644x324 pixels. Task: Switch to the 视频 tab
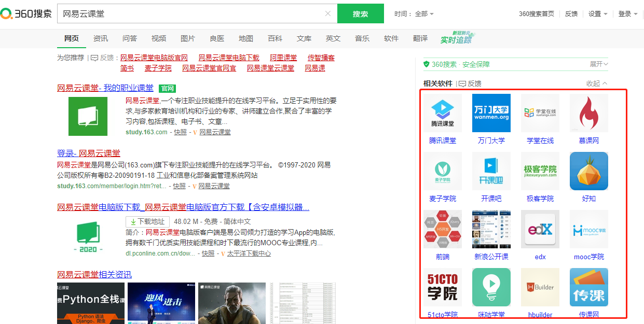pyautogui.click(x=159, y=38)
